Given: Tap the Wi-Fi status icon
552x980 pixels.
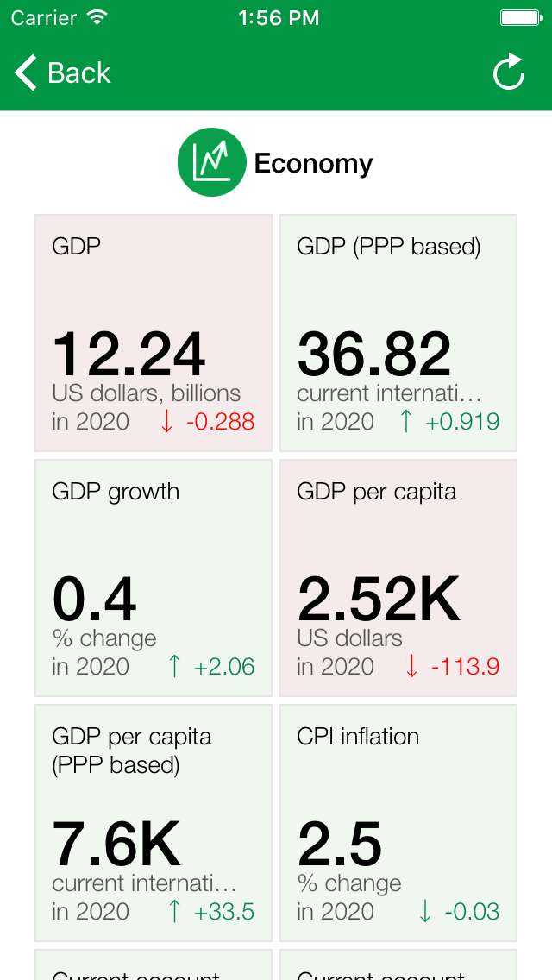Looking at the screenshot, I should 97,18.
